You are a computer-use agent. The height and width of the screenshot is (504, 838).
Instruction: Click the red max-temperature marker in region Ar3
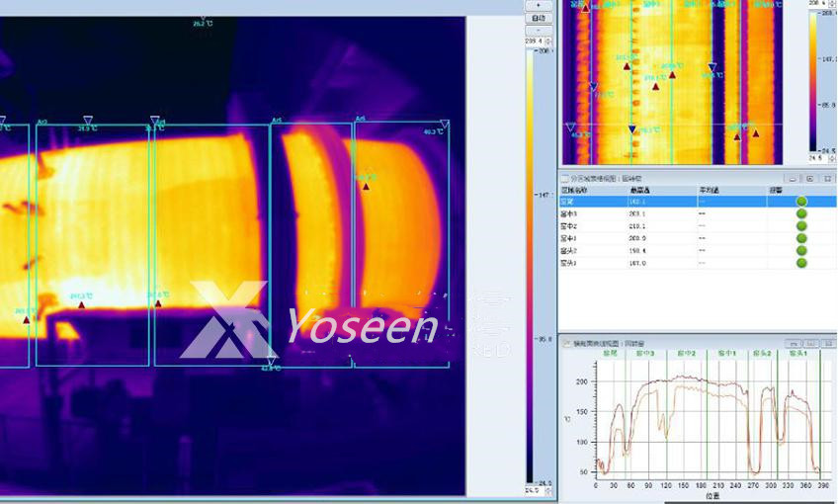(x=81, y=305)
